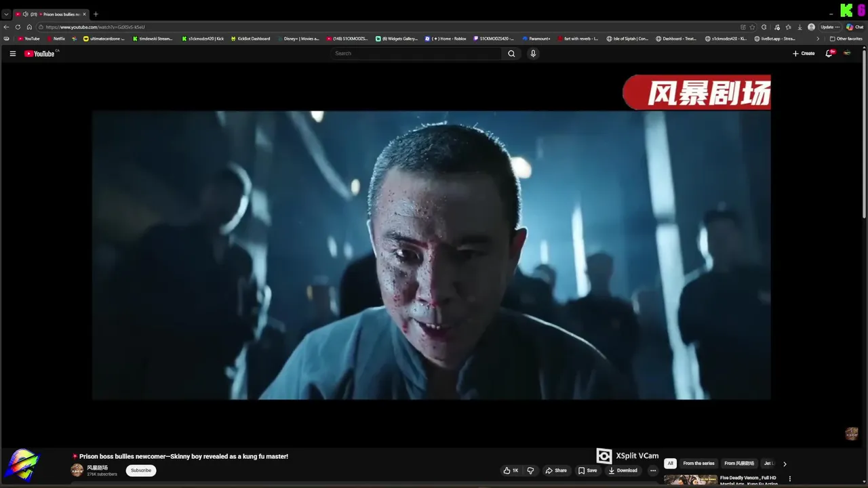Open the ultimatecardzone bookmark
This screenshot has height=488, width=868.
pos(104,39)
